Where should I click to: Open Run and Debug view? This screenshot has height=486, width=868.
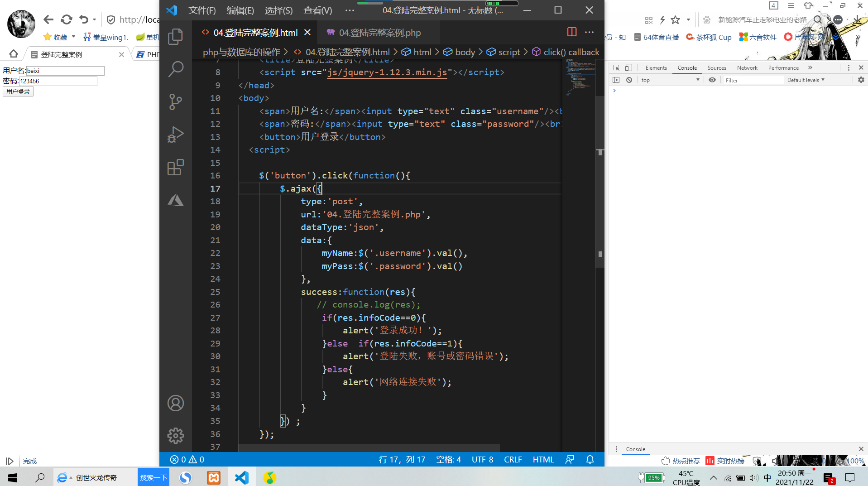pos(175,135)
